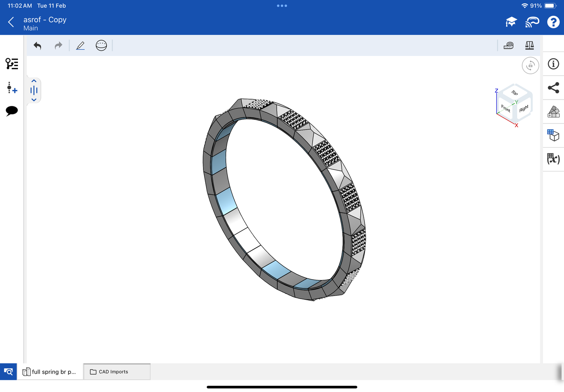This screenshot has height=392, width=564.
Task: Open the Measure tool
Action: click(x=509, y=46)
